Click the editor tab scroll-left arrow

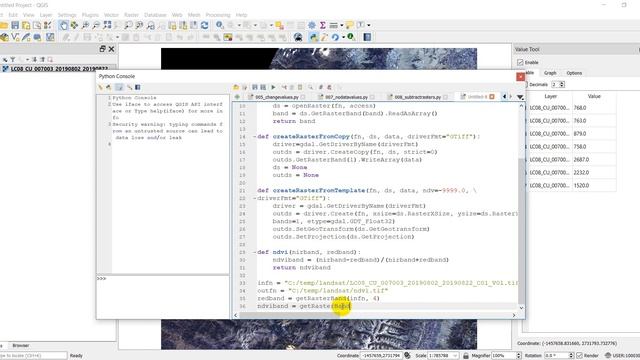[504, 97]
